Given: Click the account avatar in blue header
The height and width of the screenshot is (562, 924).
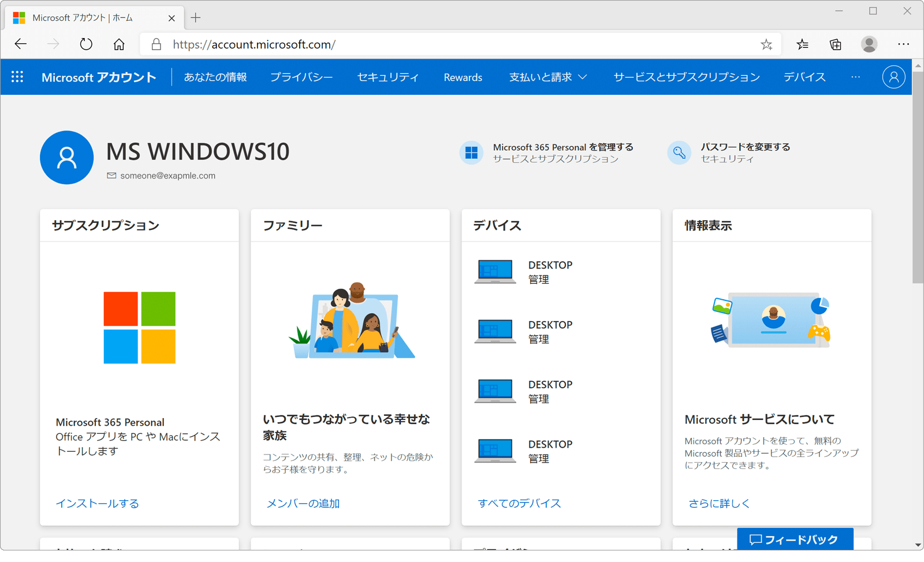Looking at the screenshot, I should click(893, 77).
